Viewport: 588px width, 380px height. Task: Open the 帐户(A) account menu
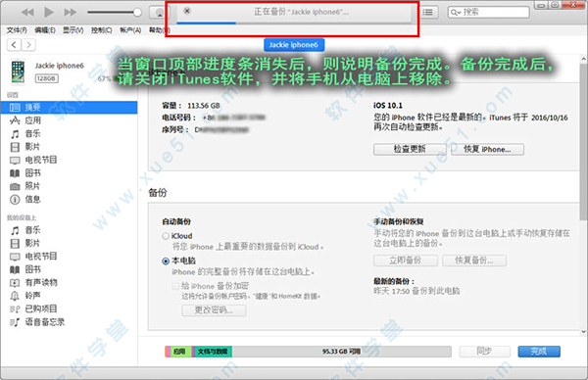(x=130, y=30)
